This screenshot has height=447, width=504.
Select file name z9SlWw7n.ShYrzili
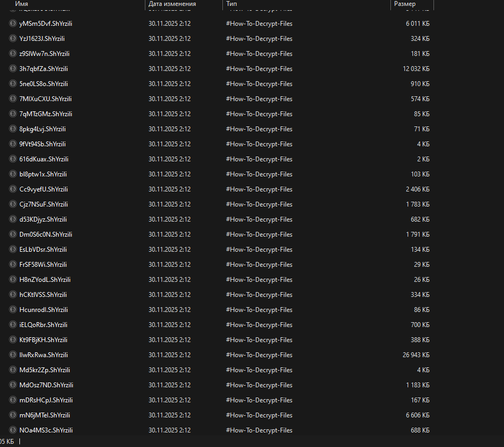pos(44,54)
